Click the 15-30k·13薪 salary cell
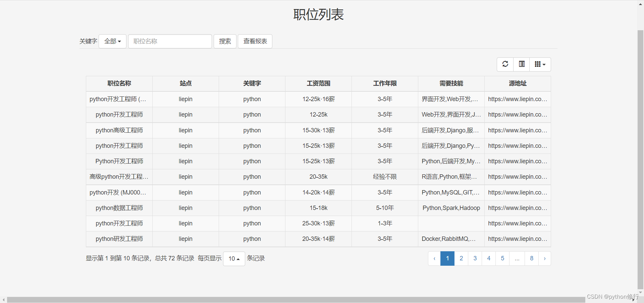 click(x=318, y=130)
